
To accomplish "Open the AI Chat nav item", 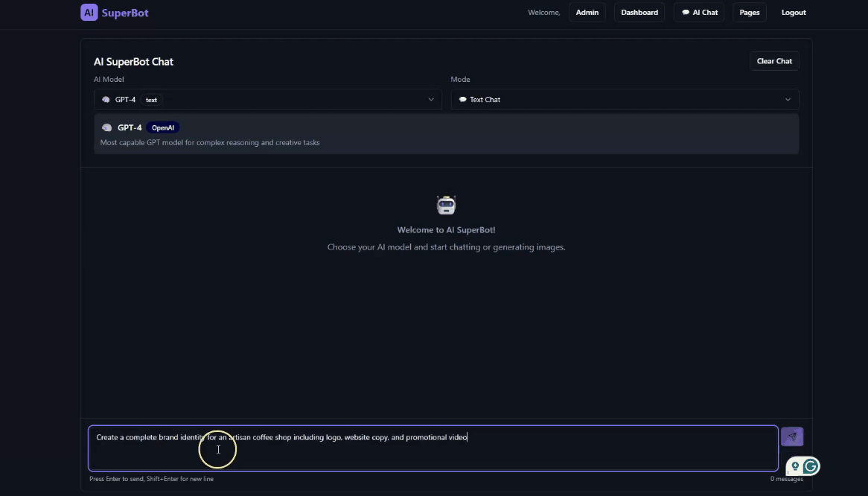I will pyautogui.click(x=699, y=12).
